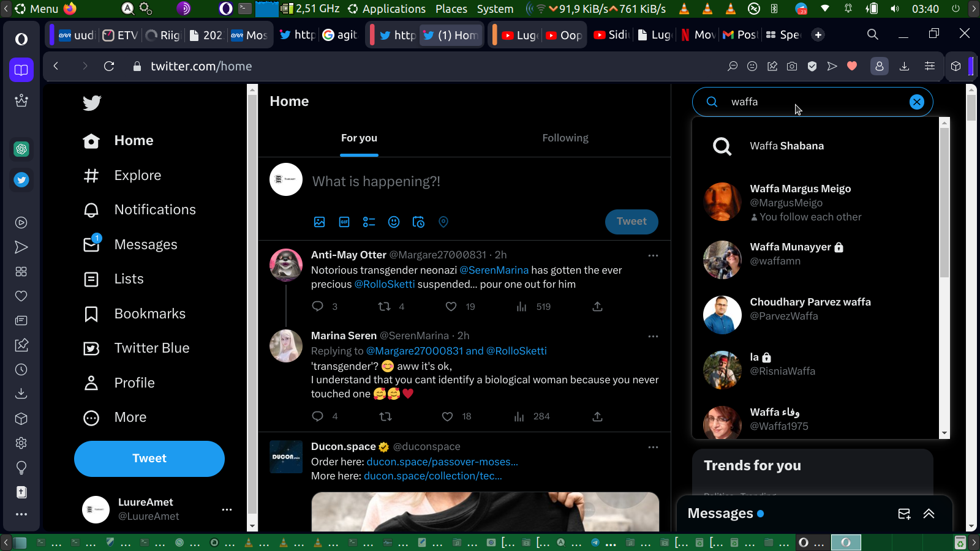The height and width of the screenshot is (551, 980).
Task: Open Bookmarks in Twitter navigation
Action: click(134, 314)
